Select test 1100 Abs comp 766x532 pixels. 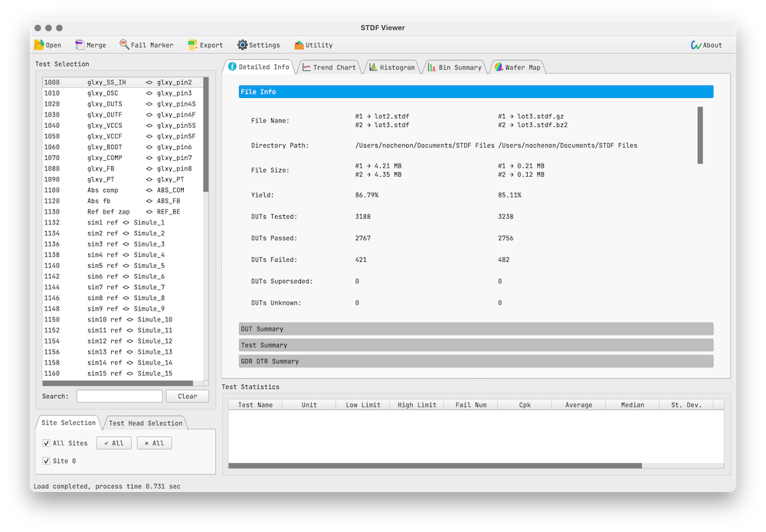point(123,190)
